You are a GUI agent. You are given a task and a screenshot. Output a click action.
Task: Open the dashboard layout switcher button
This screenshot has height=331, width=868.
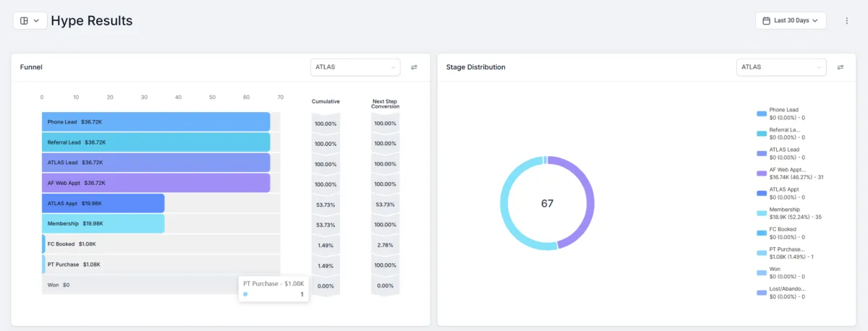click(30, 21)
